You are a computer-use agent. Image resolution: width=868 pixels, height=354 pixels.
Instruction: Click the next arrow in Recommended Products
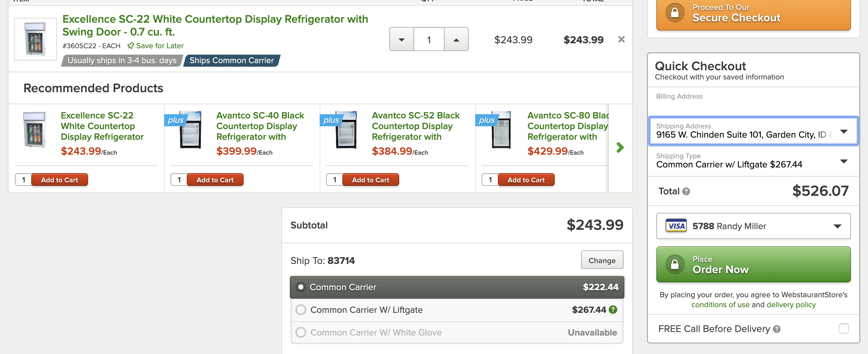(620, 148)
